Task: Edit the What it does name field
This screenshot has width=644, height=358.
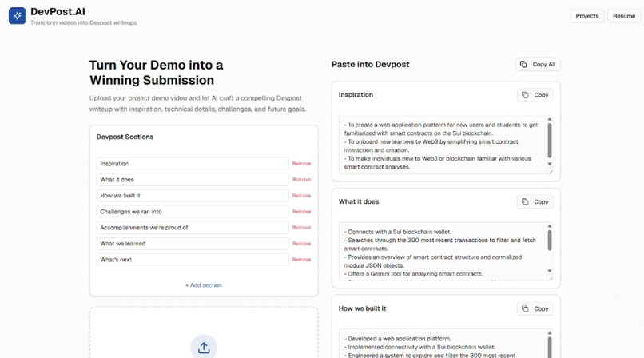Action: 193,180
